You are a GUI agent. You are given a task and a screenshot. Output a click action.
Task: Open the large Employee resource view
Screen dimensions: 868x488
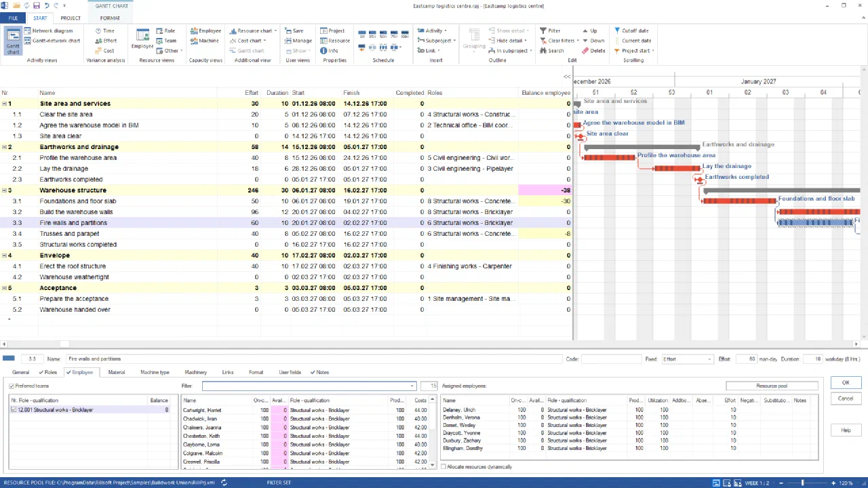(142, 40)
